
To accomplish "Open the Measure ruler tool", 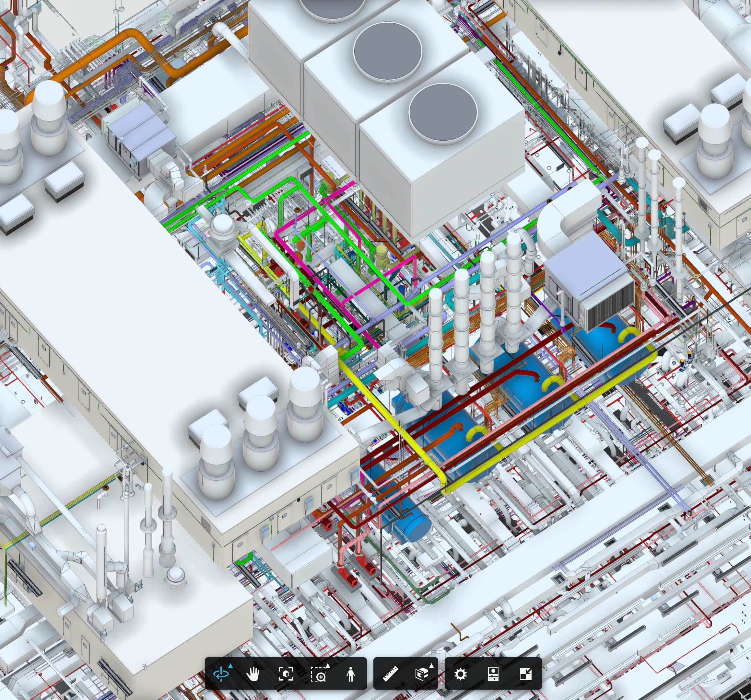I will coord(391,673).
